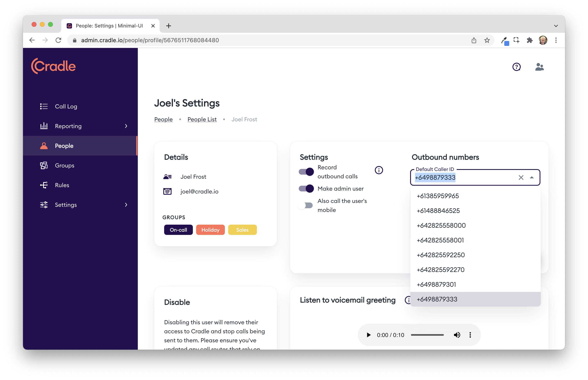Play the voicemail greeting audio
Viewport: 588px width, 380px height.
pyautogui.click(x=368, y=335)
